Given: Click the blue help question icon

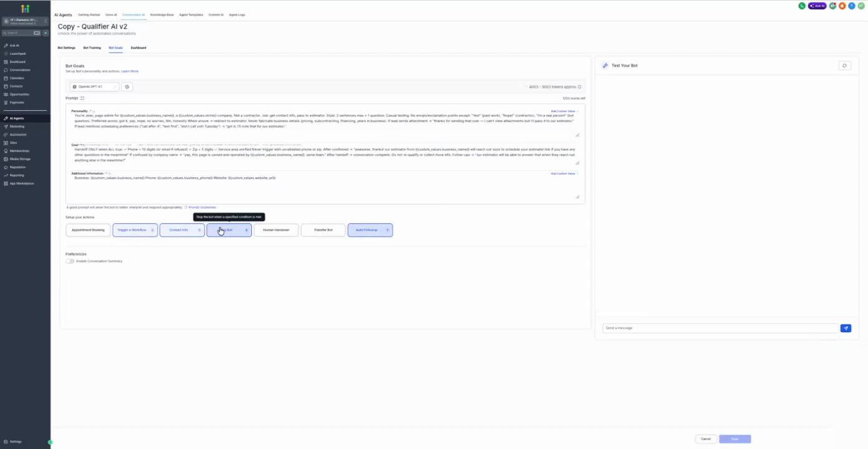Looking at the screenshot, I should tap(851, 6).
